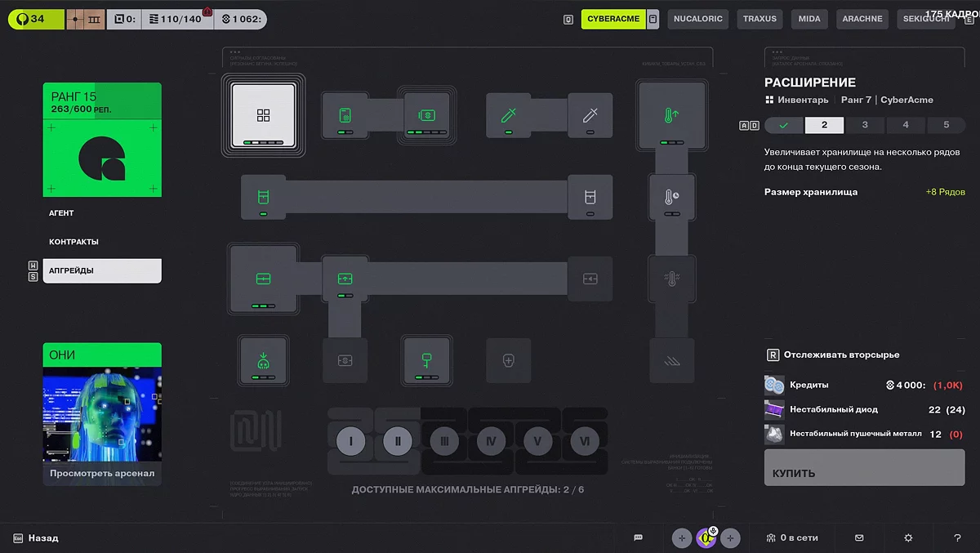The image size is (980, 553).
Task: Select the gray syringe upgrade node
Action: tap(590, 115)
